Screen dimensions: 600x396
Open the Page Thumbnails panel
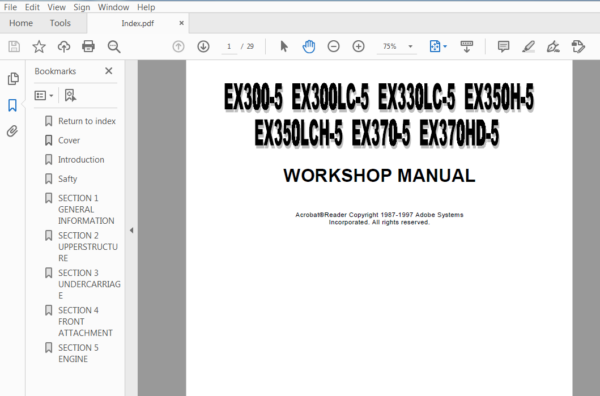pos(13,79)
